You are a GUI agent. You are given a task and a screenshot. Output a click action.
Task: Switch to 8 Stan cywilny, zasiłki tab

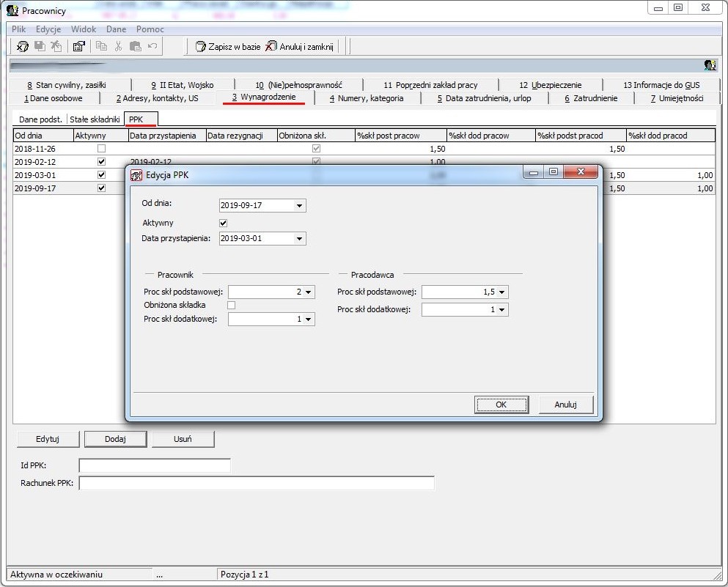[x=67, y=85]
